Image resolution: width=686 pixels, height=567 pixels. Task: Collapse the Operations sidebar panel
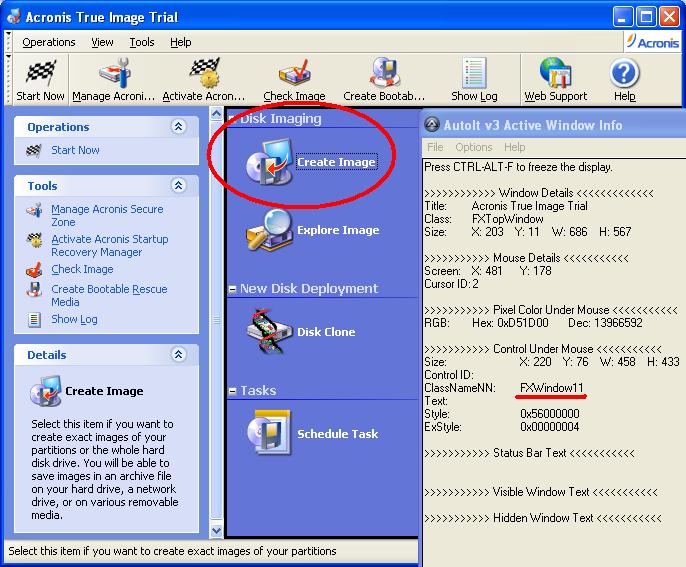[178, 126]
